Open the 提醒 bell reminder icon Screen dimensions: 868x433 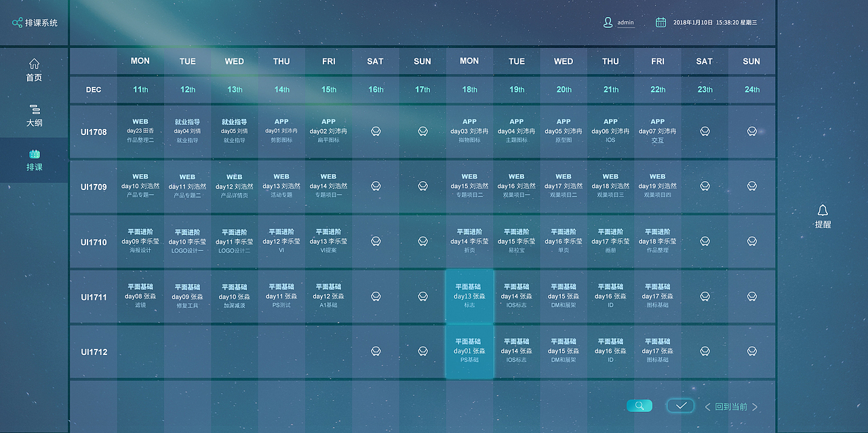[x=823, y=210]
